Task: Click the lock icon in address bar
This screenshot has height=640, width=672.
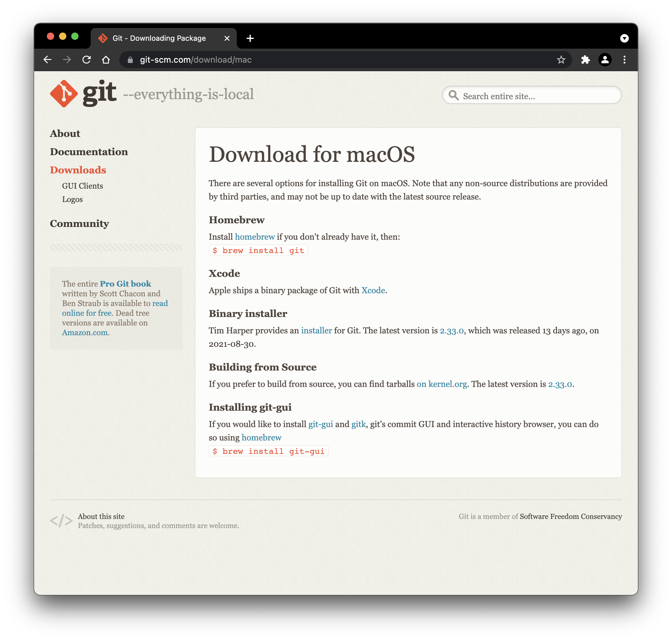Action: pyautogui.click(x=130, y=60)
